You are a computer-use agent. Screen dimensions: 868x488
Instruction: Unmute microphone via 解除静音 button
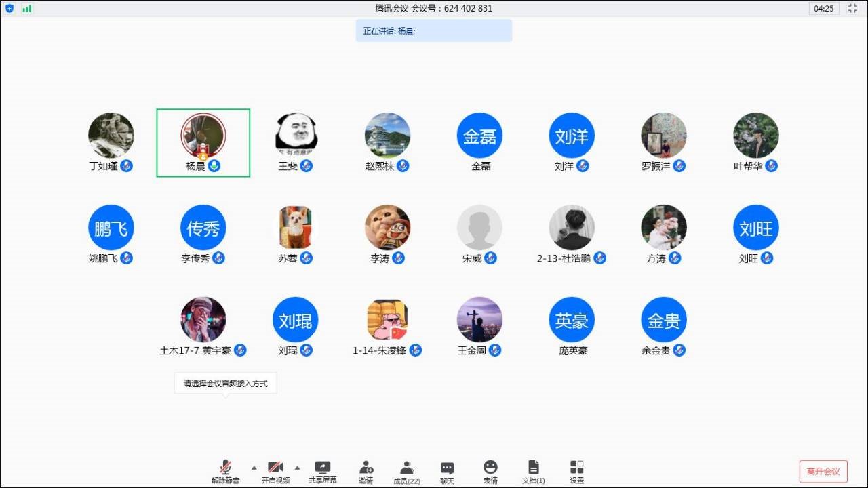pos(225,468)
